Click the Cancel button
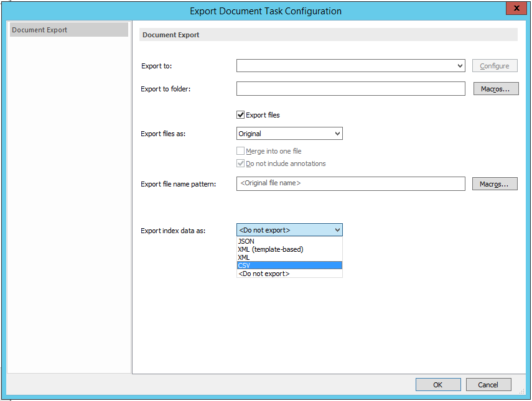The width and height of the screenshot is (532, 401). click(x=488, y=384)
